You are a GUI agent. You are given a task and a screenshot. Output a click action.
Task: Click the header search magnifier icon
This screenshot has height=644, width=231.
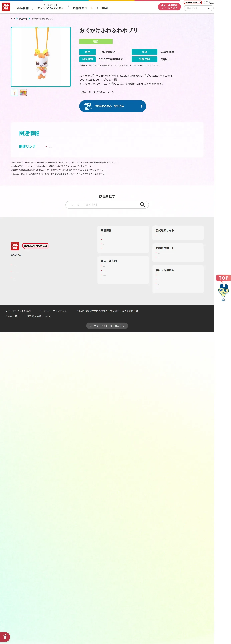(209, 8)
